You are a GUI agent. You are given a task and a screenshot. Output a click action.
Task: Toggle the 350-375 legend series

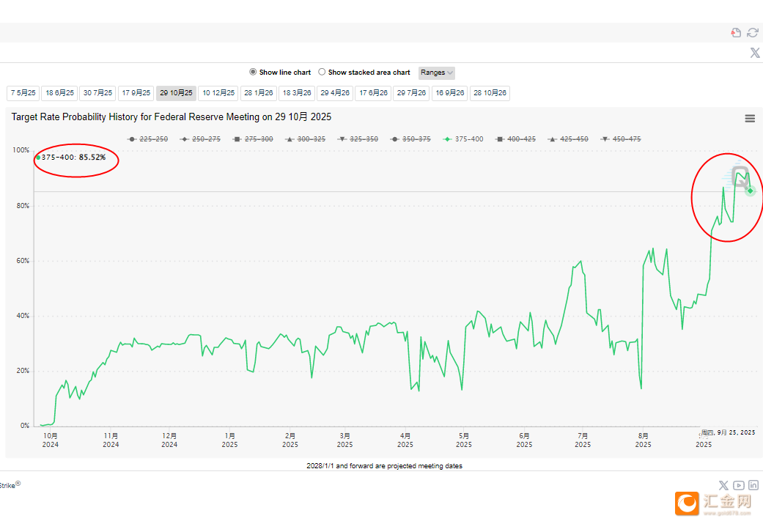(x=410, y=139)
